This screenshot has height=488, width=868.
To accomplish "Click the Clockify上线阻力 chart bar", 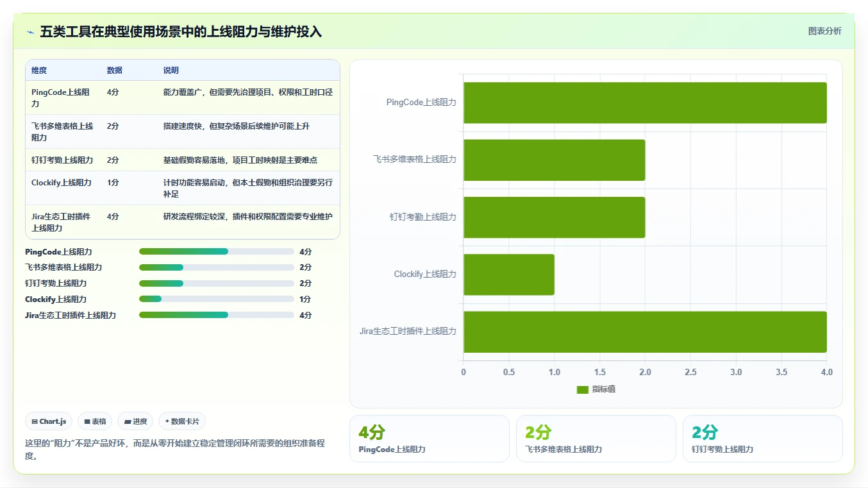I will 509,274.
